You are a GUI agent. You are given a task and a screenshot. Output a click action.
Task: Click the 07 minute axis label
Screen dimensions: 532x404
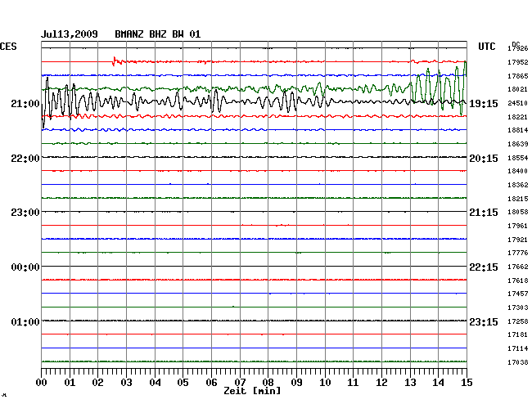point(240,383)
